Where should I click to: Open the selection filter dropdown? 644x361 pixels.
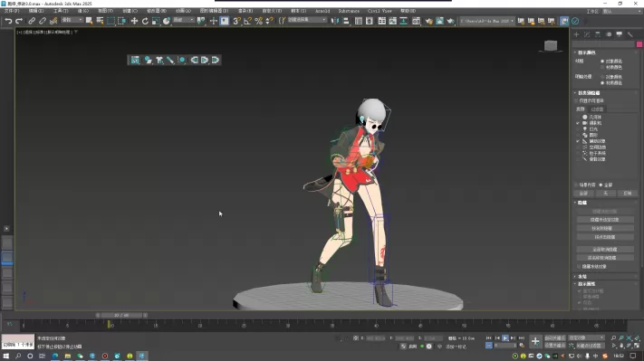(x=72, y=20)
